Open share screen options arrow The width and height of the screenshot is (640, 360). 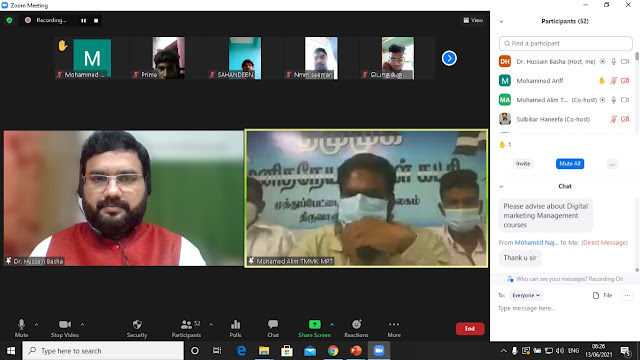click(x=332, y=324)
